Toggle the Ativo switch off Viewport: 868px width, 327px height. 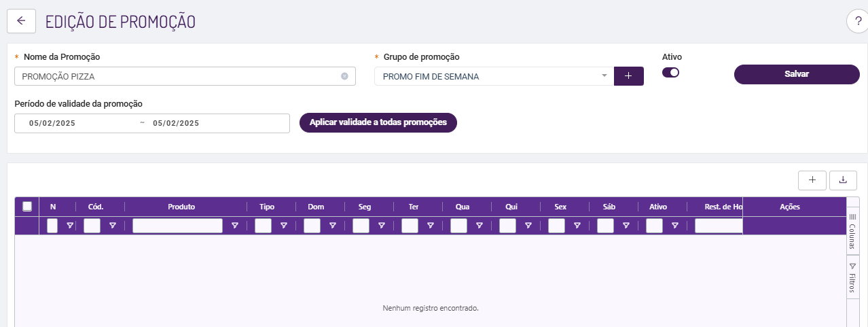(x=670, y=73)
